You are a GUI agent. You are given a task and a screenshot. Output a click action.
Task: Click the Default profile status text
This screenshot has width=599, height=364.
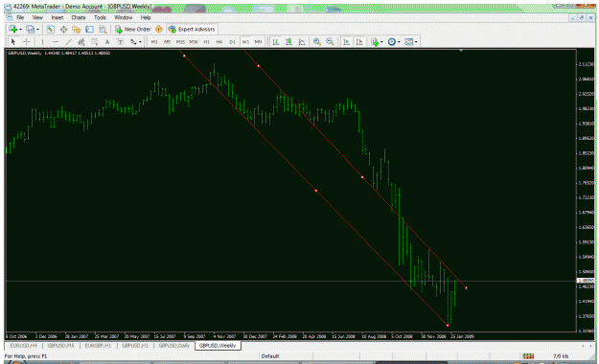pos(270,356)
